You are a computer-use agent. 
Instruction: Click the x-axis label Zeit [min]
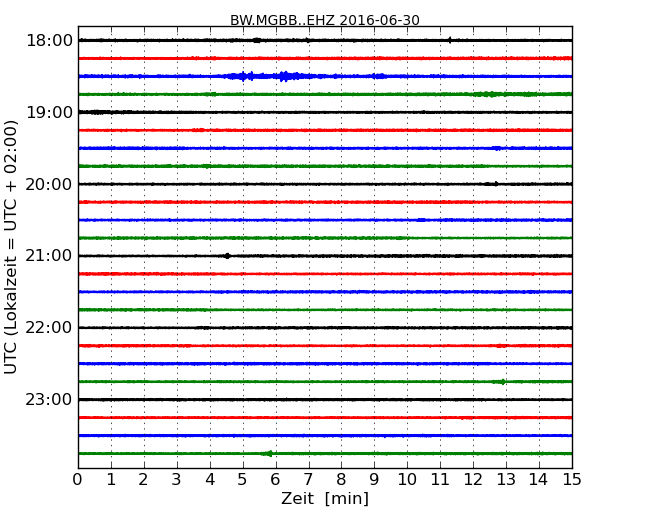pos(325,498)
